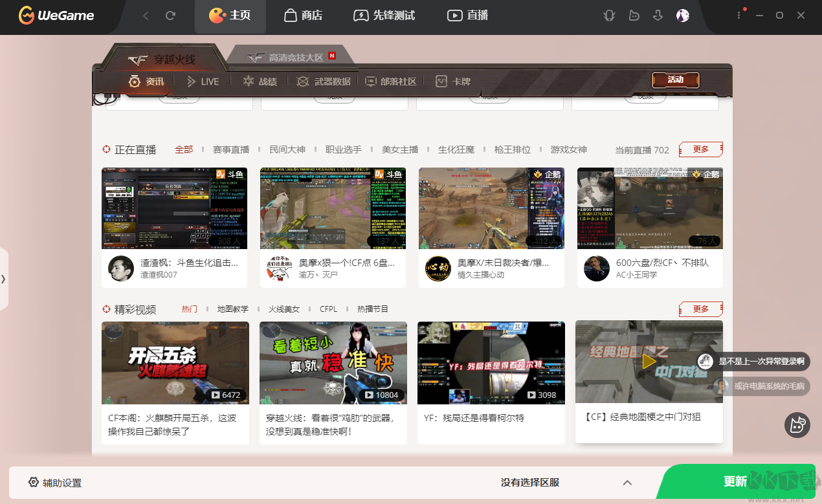822x504 pixels.
Task: Open the 部落社区 community section
Action: click(391, 82)
